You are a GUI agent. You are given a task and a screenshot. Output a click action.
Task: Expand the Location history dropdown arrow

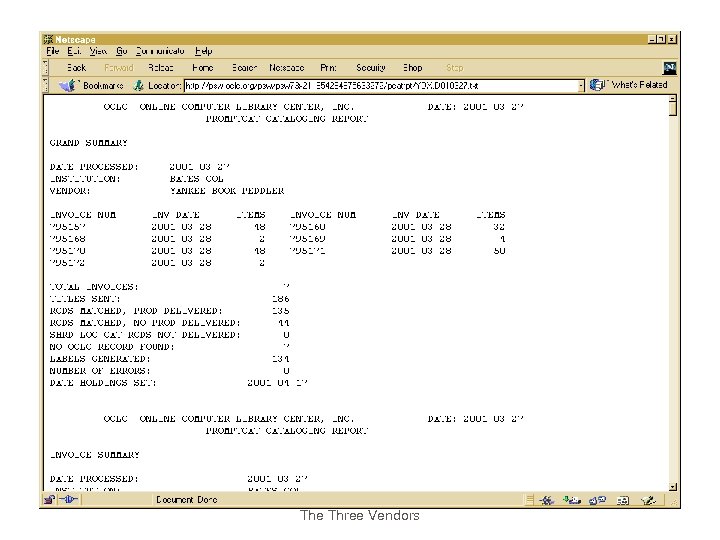tap(581, 85)
